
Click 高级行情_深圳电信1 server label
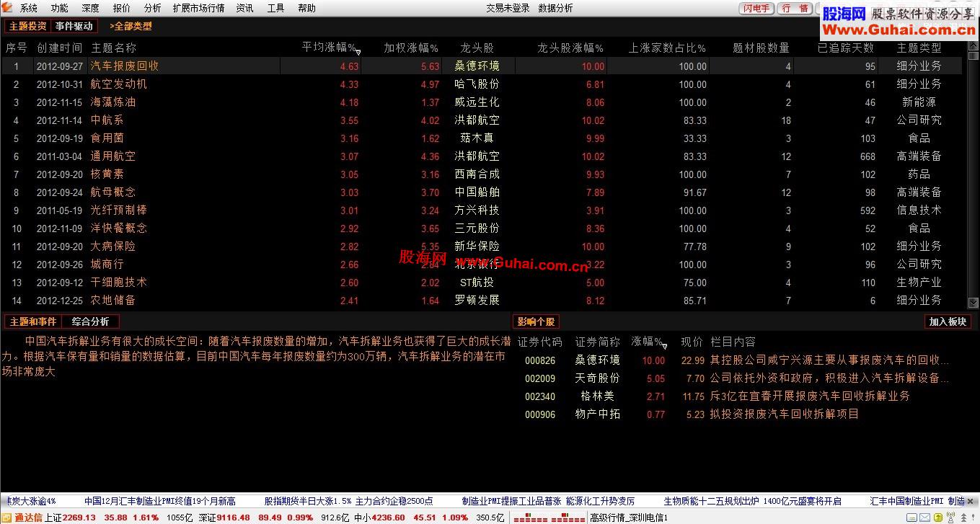coord(629,518)
